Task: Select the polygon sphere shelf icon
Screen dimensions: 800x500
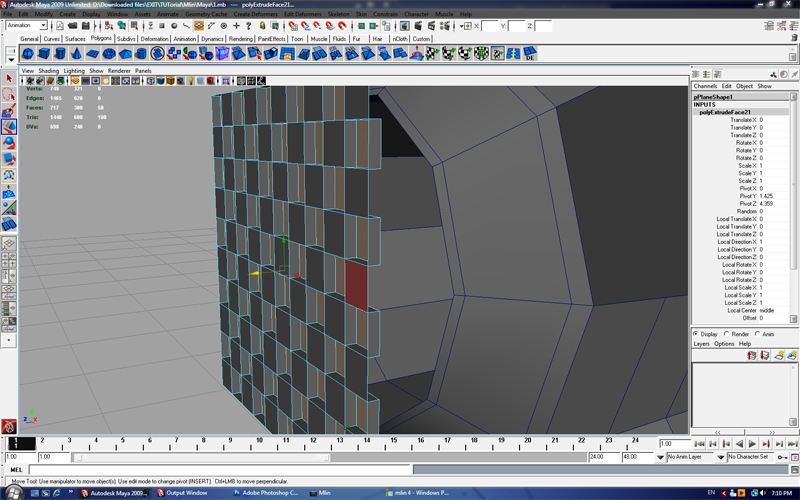Action: tap(29, 53)
